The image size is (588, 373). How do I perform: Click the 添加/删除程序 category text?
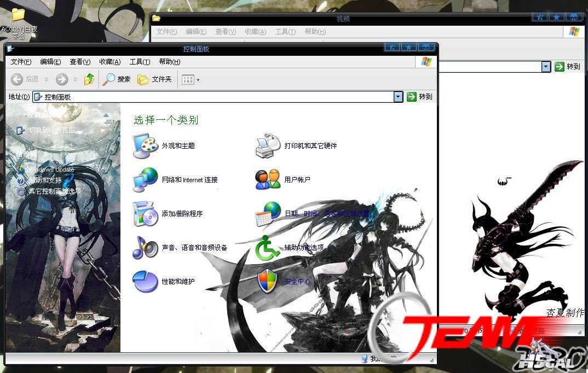[x=182, y=214]
